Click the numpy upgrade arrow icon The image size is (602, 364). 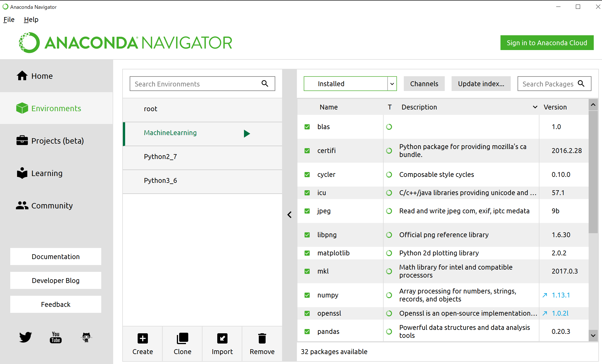545,295
